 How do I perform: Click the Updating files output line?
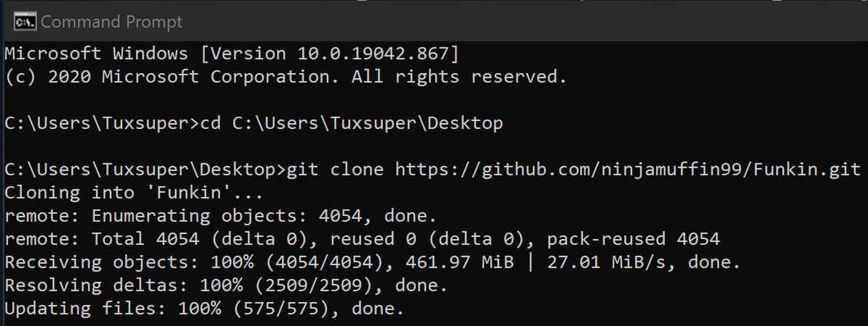pyautogui.click(x=204, y=308)
